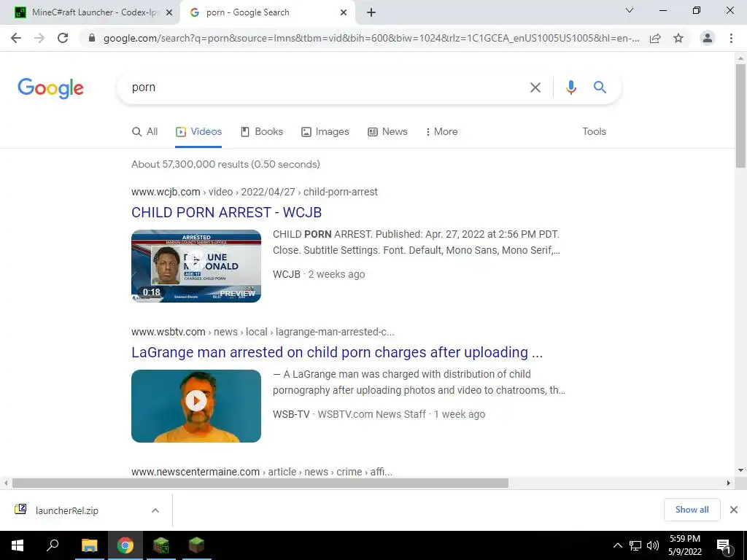Open downloaded launcherRel.zip file
747x560 pixels.
click(66, 510)
